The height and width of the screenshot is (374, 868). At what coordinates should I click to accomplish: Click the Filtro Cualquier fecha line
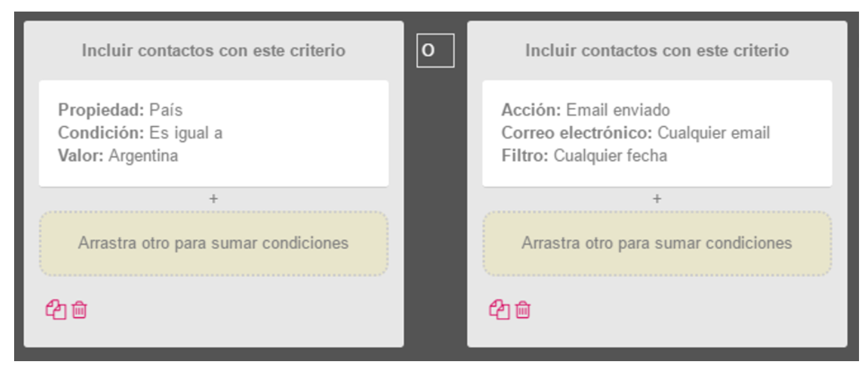tap(584, 156)
